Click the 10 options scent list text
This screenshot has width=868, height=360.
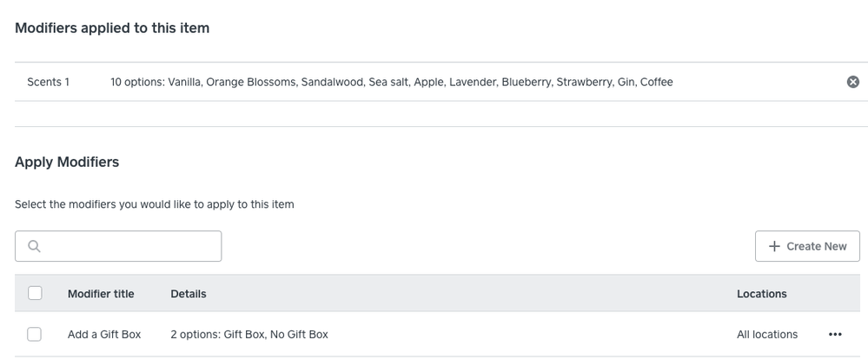391,82
